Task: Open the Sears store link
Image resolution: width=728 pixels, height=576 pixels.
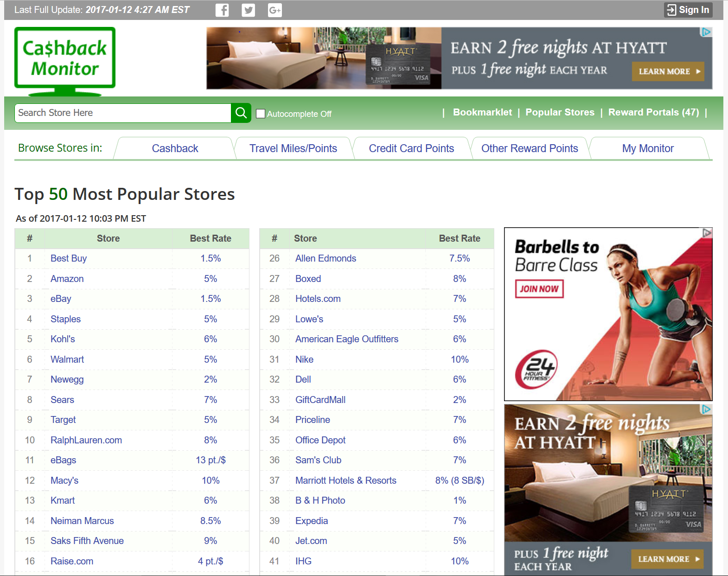Action: pos(62,400)
